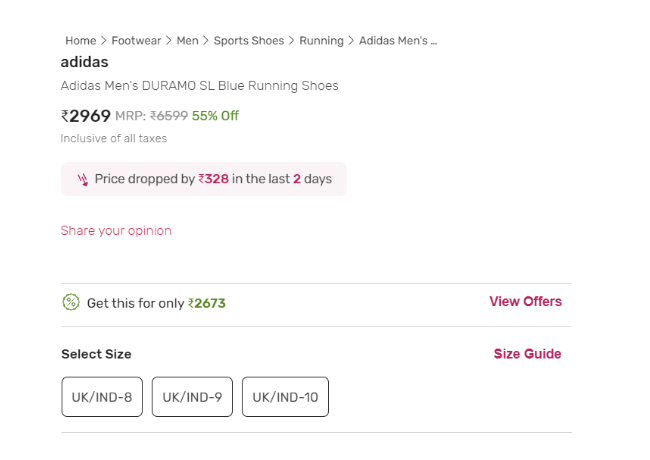650x460 pixels.
Task: Click the Select Size heading
Action: pyautogui.click(x=96, y=354)
